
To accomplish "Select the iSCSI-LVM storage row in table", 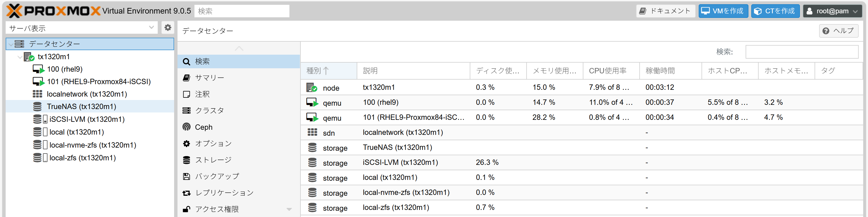I will click(400, 163).
